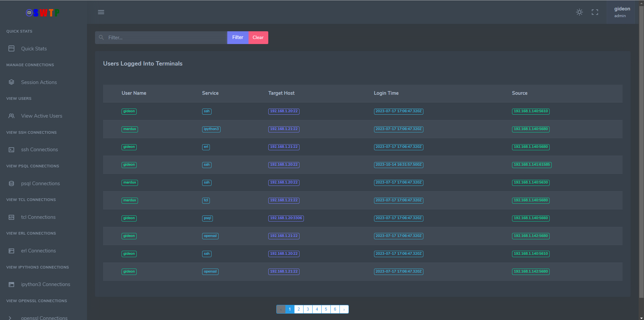Sort table by Login Time column header
The image size is (644, 320).
386,93
